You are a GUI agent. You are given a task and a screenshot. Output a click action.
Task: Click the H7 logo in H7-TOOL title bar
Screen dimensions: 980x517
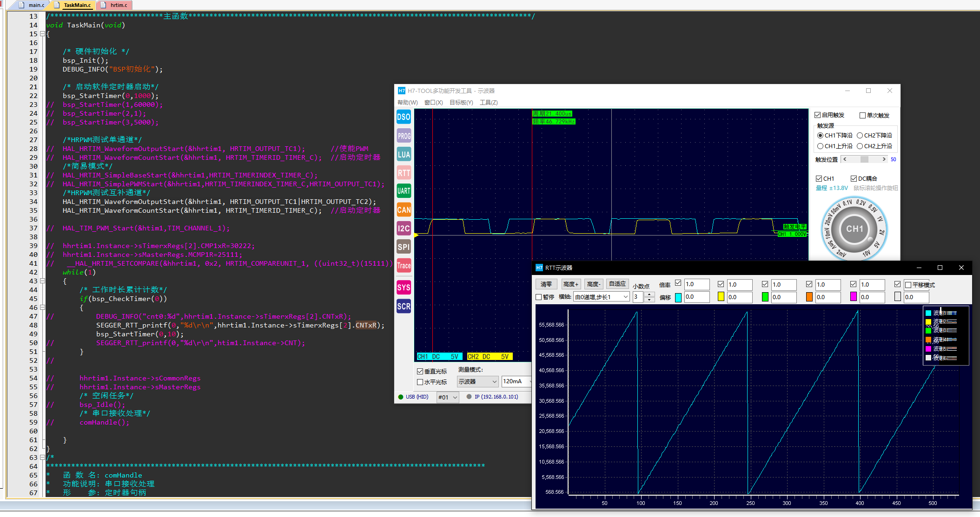[x=401, y=91]
